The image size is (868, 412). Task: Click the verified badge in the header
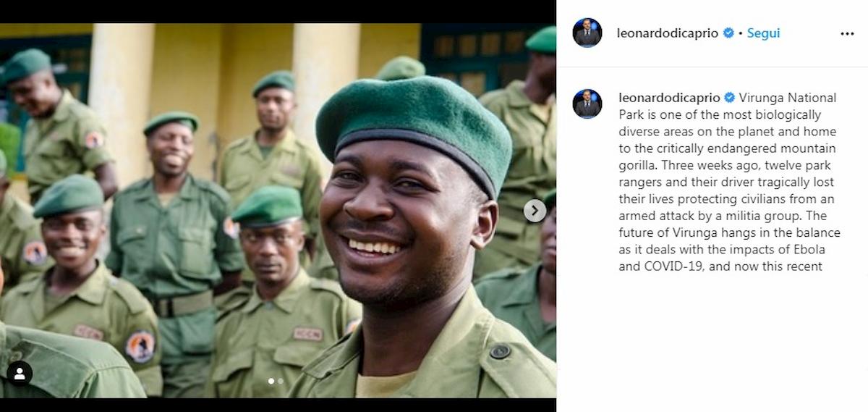(x=728, y=33)
